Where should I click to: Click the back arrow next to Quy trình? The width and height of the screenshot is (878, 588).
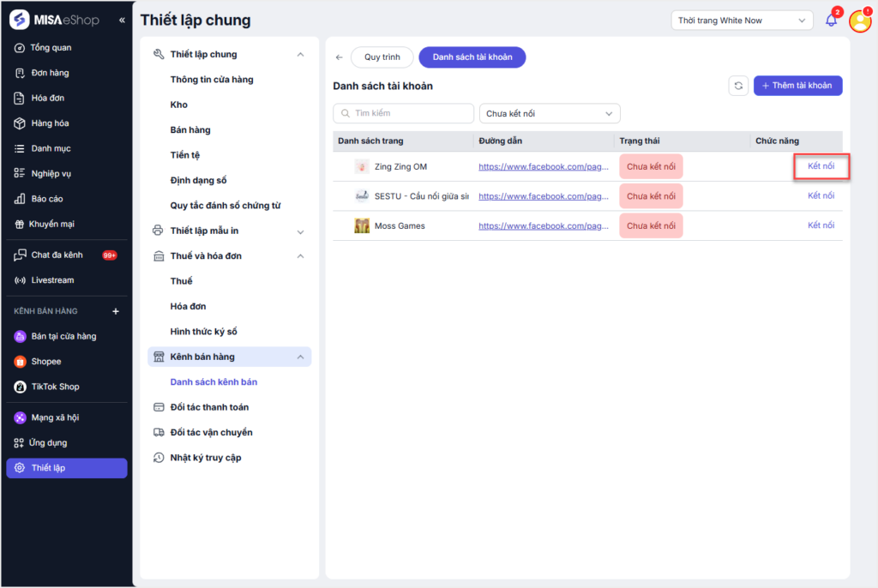click(340, 57)
